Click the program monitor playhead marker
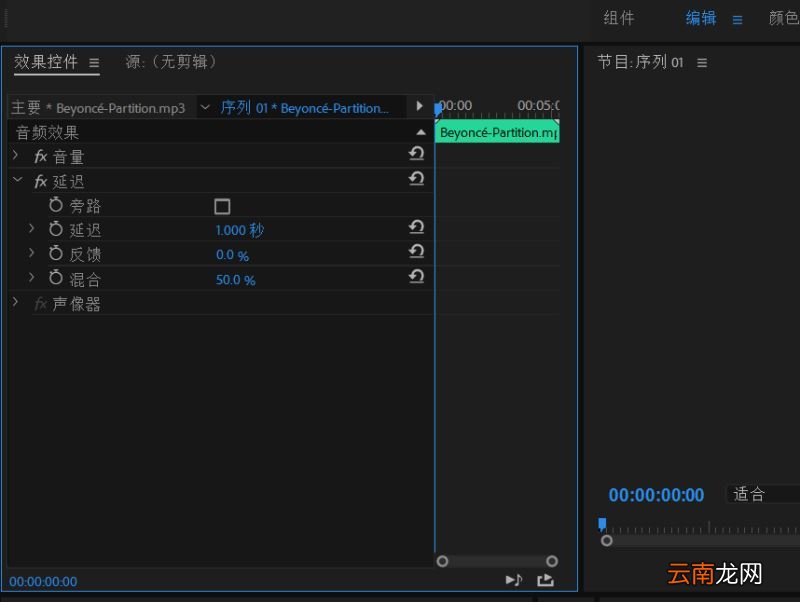Screen dimensions: 800x602 [602, 524]
